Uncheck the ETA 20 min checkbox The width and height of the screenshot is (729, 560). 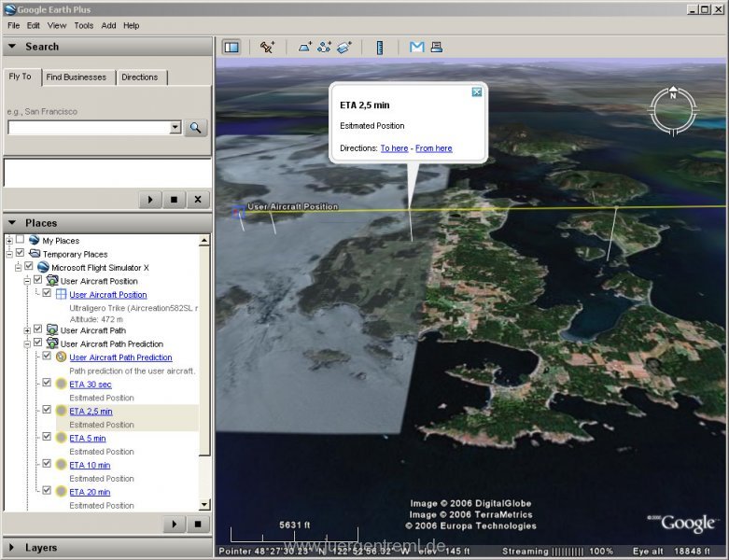pos(47,490)
